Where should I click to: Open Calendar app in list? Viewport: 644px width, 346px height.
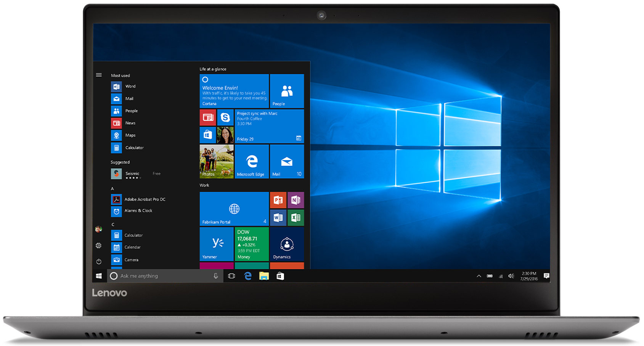point(126,247)
